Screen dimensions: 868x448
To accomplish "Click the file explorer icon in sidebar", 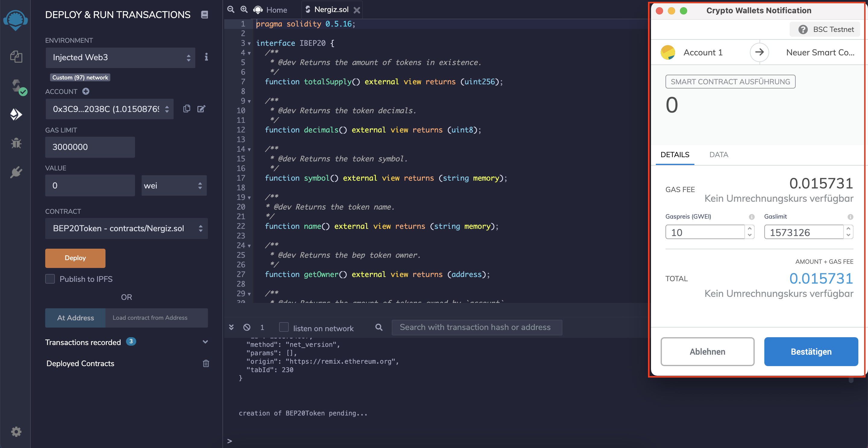I will [x=15, y=55].
